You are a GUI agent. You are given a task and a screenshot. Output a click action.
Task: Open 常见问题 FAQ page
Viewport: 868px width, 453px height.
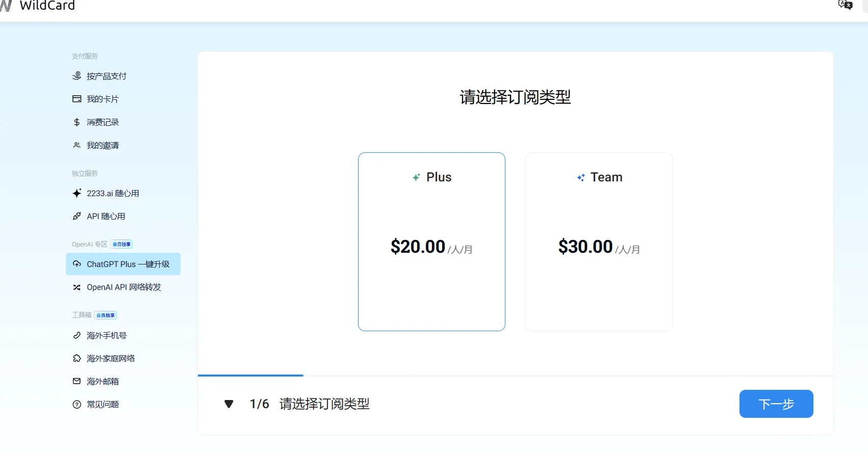tap(123, 405)
